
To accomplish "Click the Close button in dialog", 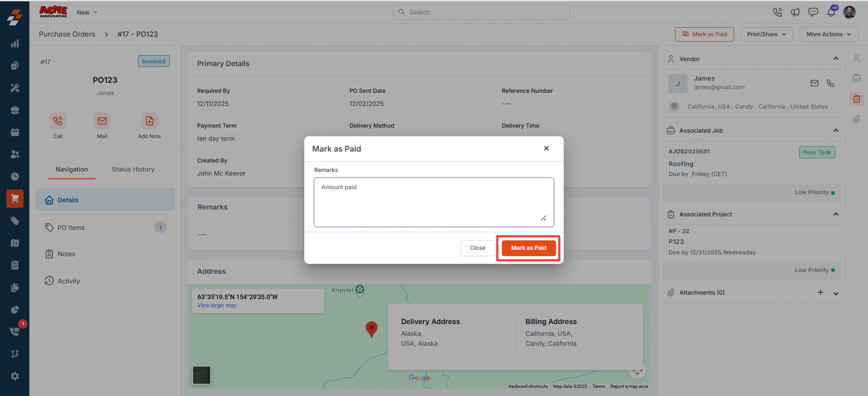I will coord(477,248).
